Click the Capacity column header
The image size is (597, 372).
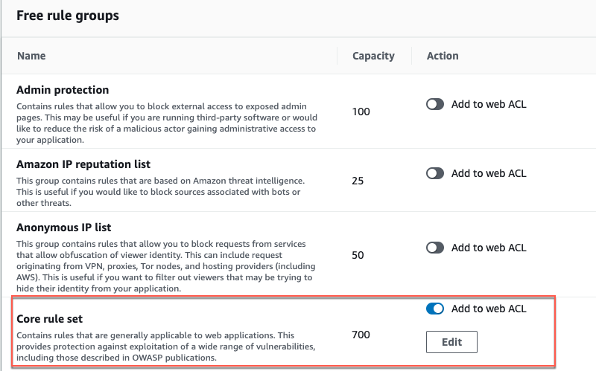(373, 56)
